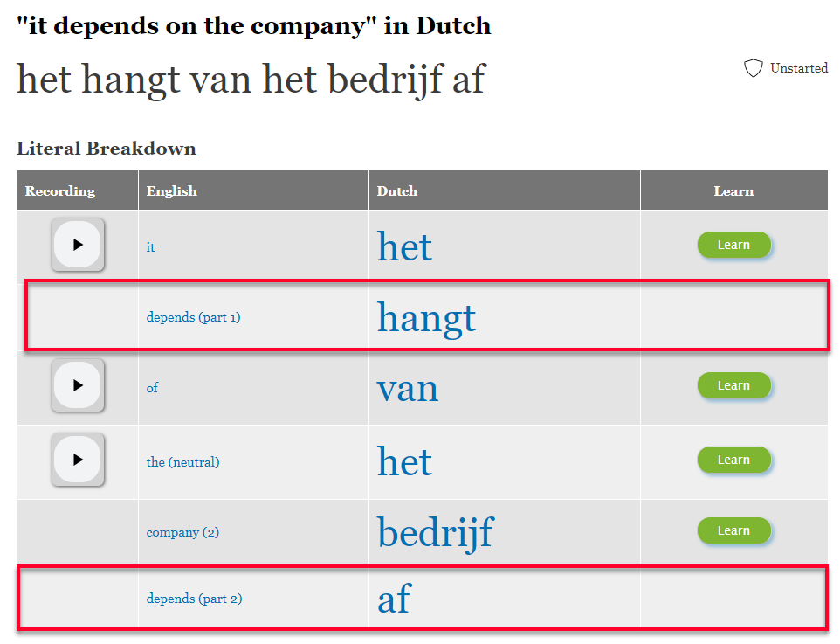Viewport: 840px width, 644px height.
Task: Open the "it" English link
Action: pos(150,247)
